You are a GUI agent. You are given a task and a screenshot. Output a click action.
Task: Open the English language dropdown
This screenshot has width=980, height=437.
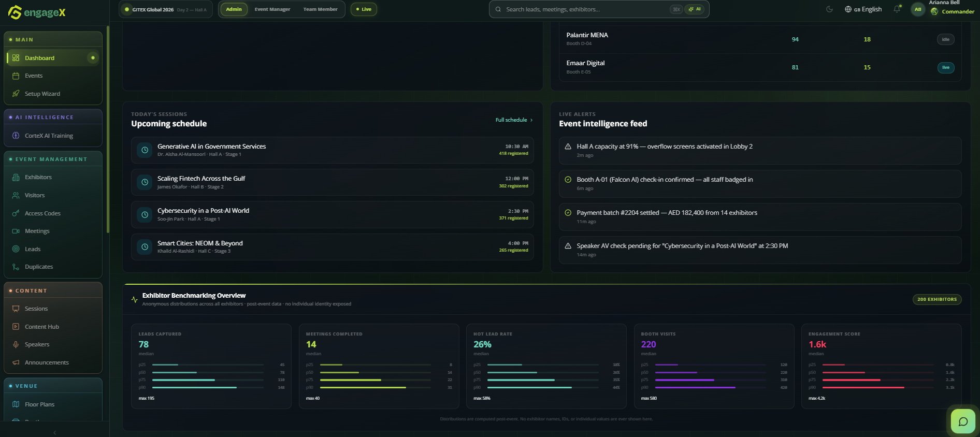pyautogui.click(x=863, y=9)
